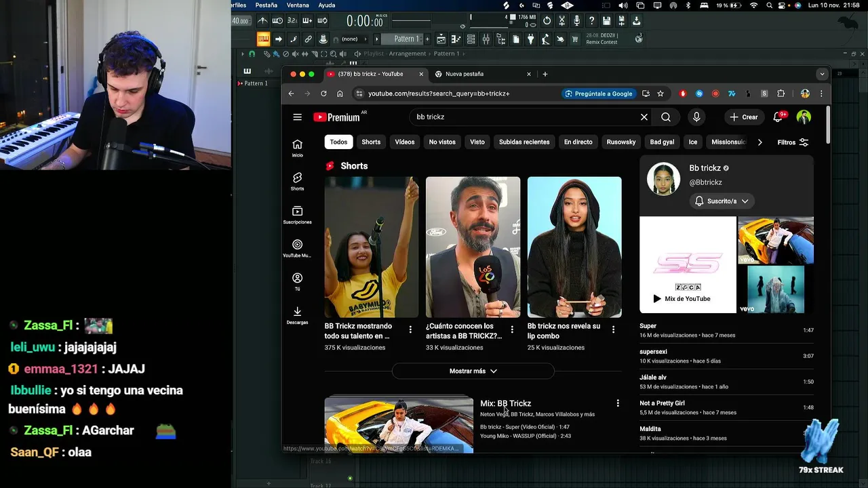Open a new Chrome tab
Viewport: 868px width, 488px height.
pyautogui.click(x=545, y=74)
